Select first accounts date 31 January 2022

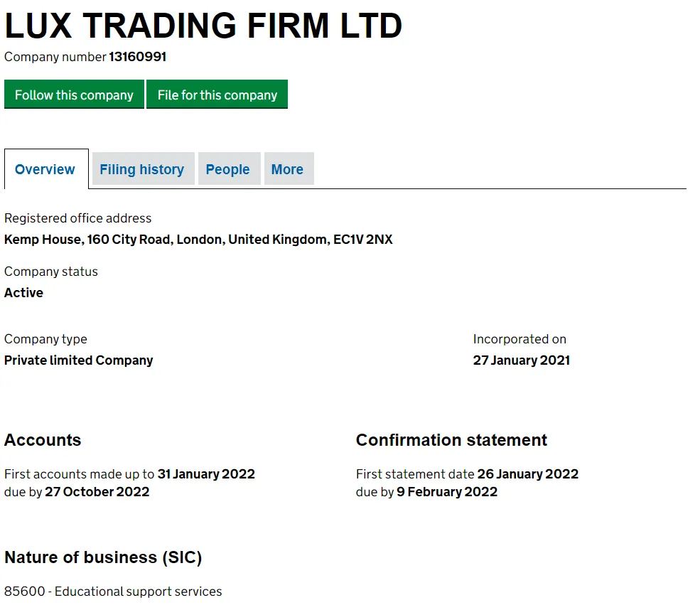tap(206, 474)
